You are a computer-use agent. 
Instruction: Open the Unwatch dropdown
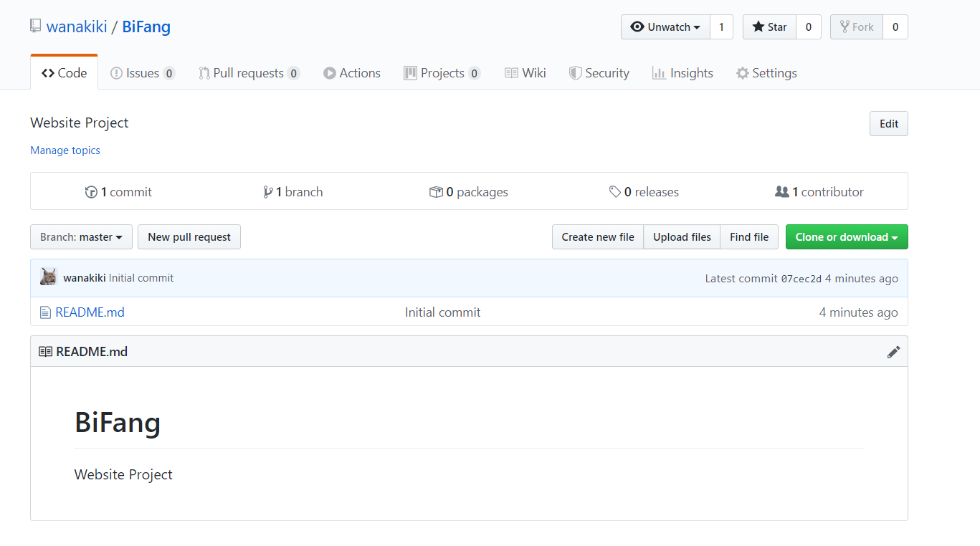(x=665, y=27)
